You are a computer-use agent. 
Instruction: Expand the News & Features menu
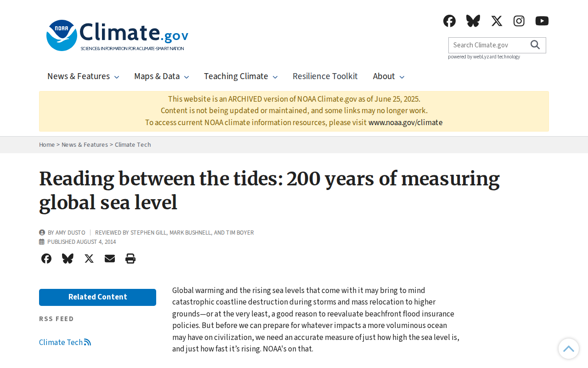tap(83, 76)
